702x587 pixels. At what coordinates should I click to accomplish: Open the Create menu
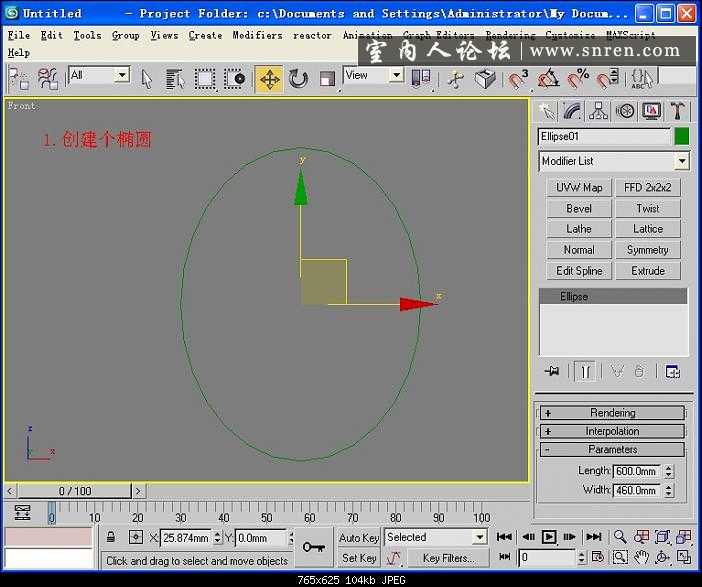tap(205, 35)
